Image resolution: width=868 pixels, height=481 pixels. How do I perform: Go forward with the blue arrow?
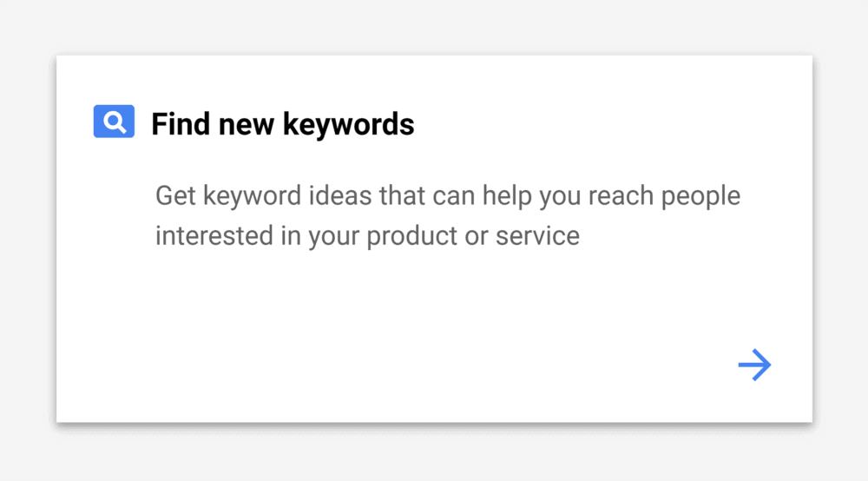[754, 365]
